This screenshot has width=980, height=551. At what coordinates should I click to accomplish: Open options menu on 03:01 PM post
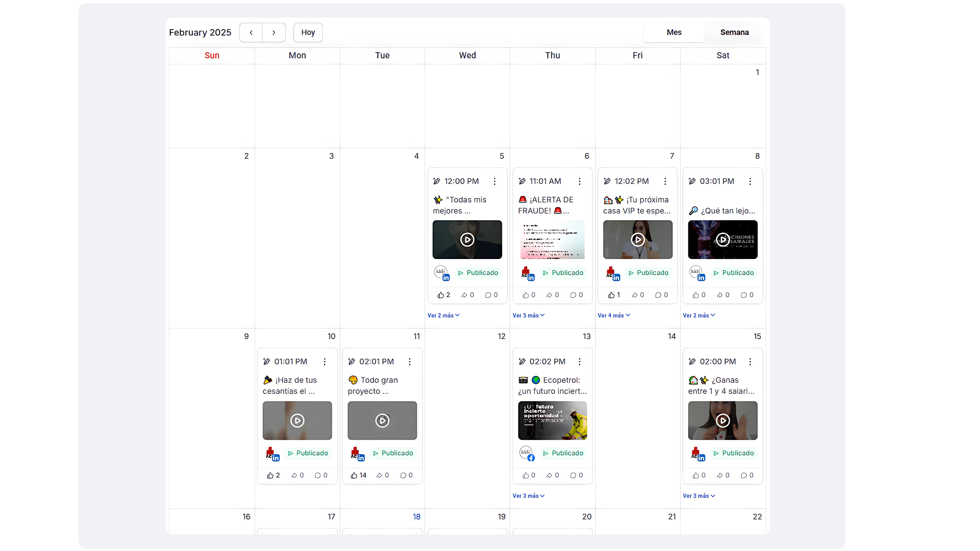coord(750,181)
